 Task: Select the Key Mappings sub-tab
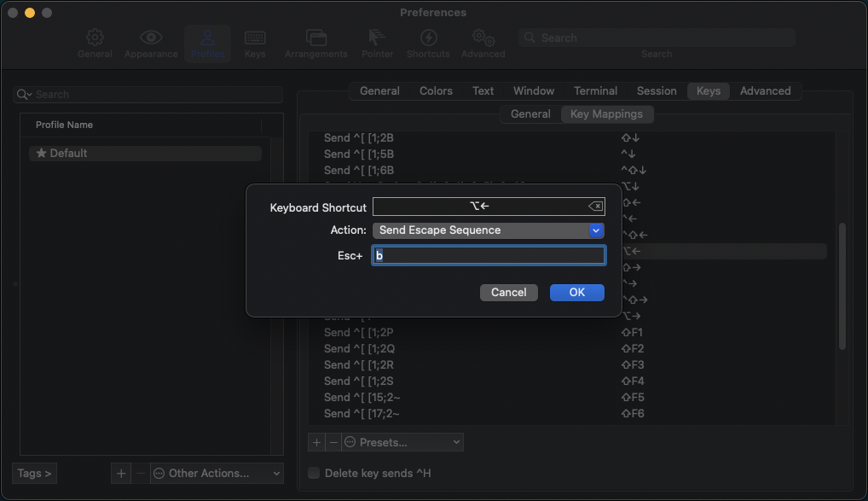pyautogui.click(x=607, y=114)
